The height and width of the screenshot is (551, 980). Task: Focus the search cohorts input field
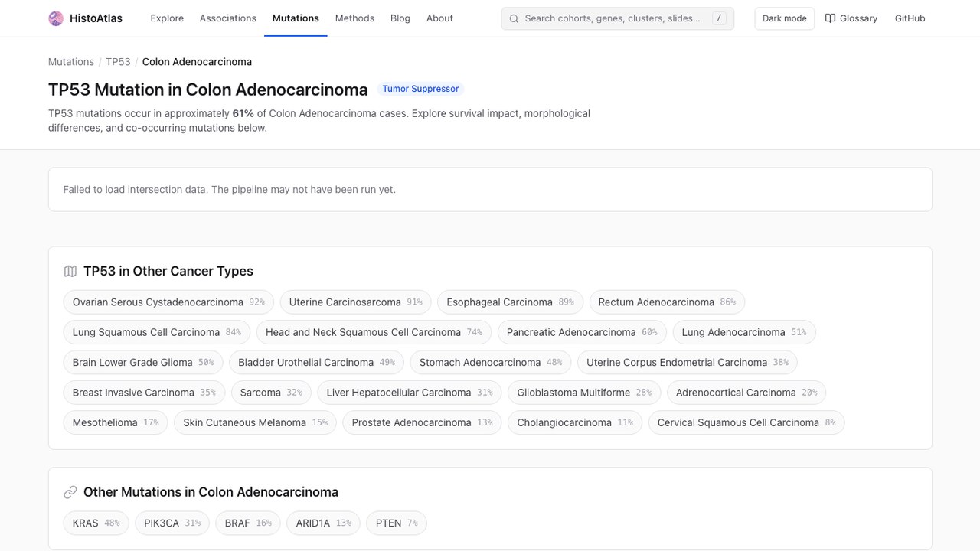coord(617,18)
